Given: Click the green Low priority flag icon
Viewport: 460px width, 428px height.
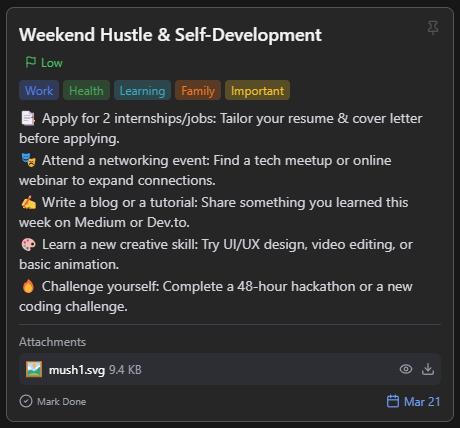Looking at the screenshot, I should 31,62.
